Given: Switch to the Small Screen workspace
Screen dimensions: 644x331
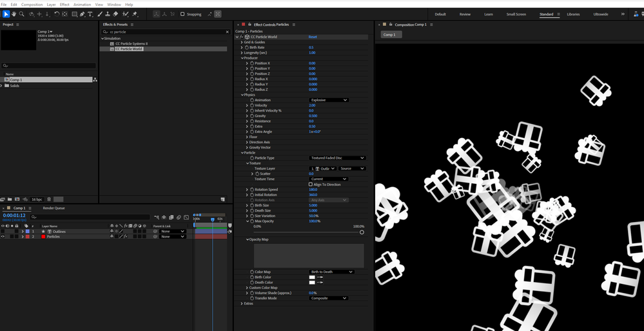Looking at the screenshot, I should [x=516, y=14].
